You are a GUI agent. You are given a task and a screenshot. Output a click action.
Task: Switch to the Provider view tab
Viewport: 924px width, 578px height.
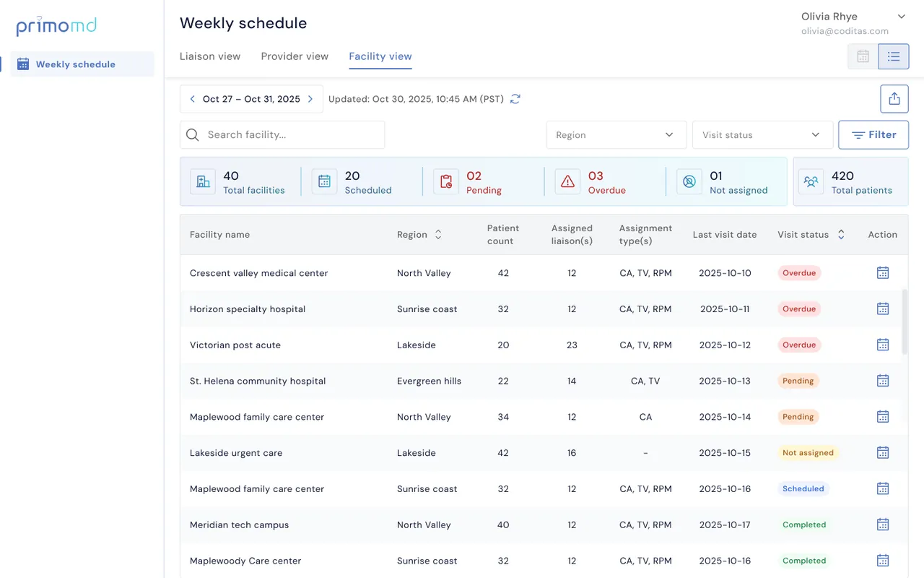pyautogui.click(x=295, y=56)
